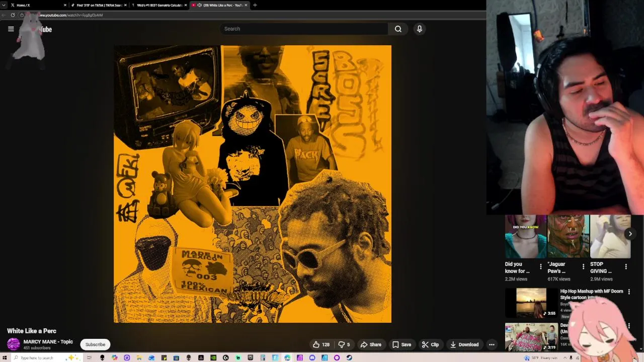Open Hip Hop Mashup with MF Doom video title
This screenshot has width=644, height=362.
pyautogui.click(x=592, y=294)
